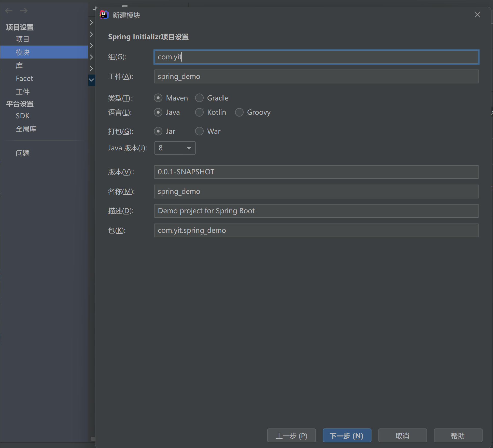Expand the fourth collapsed tree node chevron
The height and width of the screenshot is (448, 493).
[x=91, y=57]
